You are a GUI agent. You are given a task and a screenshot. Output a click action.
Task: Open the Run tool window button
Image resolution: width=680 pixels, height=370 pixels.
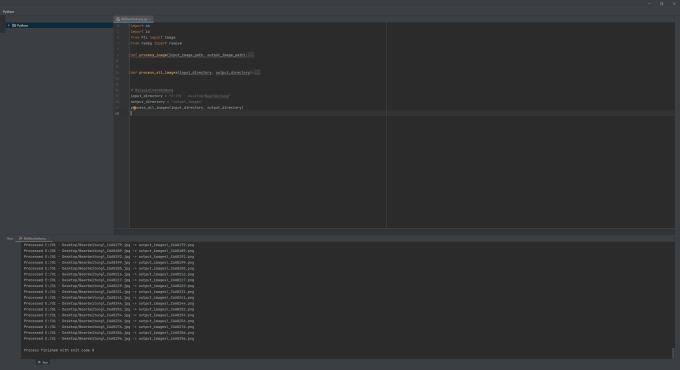pyautogui.click(x=43, y=362)
